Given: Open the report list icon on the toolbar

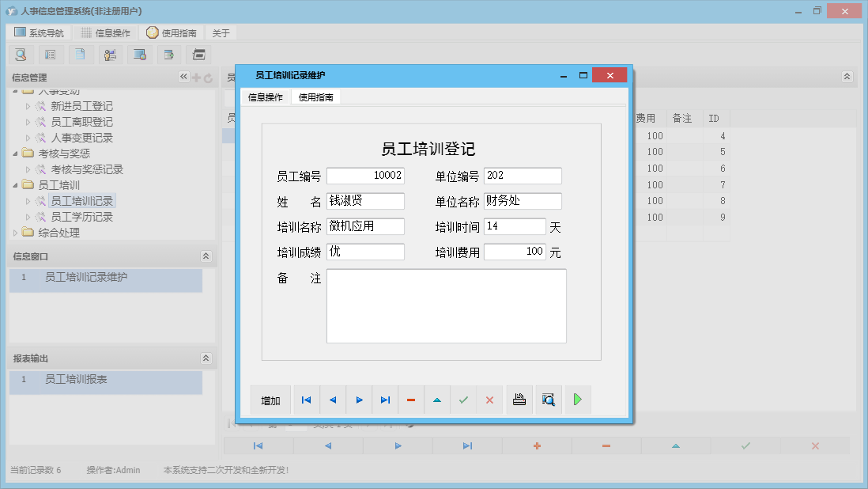Looking at the screenshot, I should (51, 55).
